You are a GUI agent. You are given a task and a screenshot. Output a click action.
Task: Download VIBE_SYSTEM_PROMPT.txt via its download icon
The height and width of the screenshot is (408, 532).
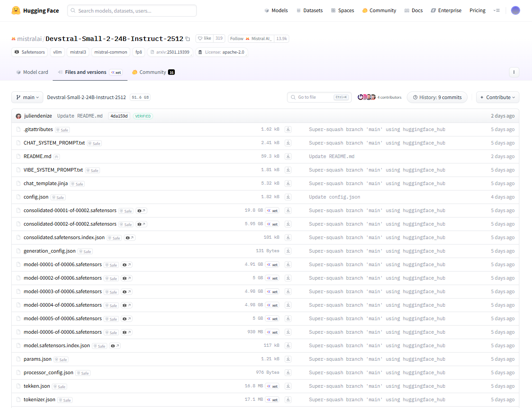288,170
